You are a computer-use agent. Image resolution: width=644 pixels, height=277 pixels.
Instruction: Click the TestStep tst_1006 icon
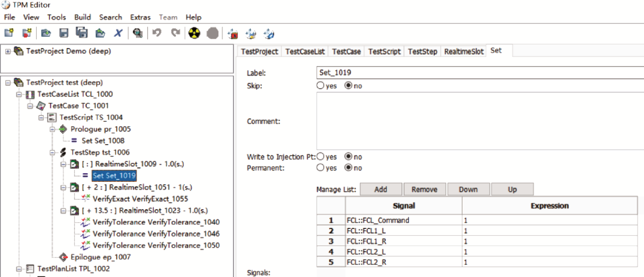tap(63, 152)
